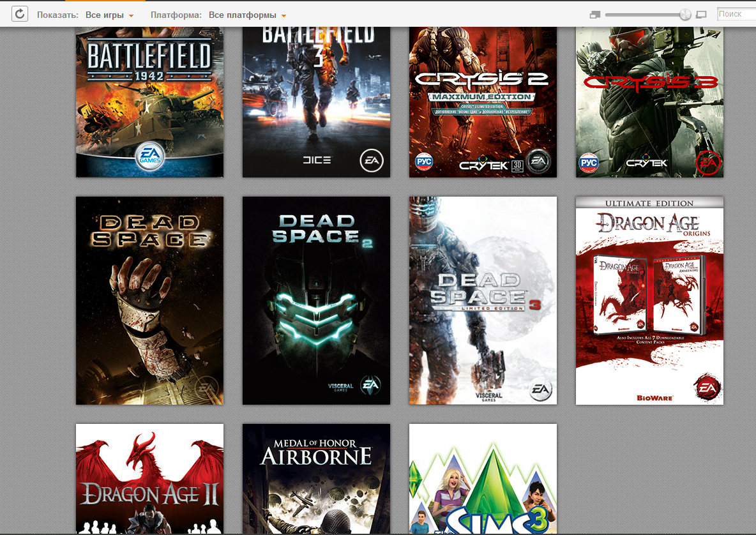Select Dead Space 3 Limited Edition cover
The height and width of the screenshot is (535, 756).
point(483,300)
